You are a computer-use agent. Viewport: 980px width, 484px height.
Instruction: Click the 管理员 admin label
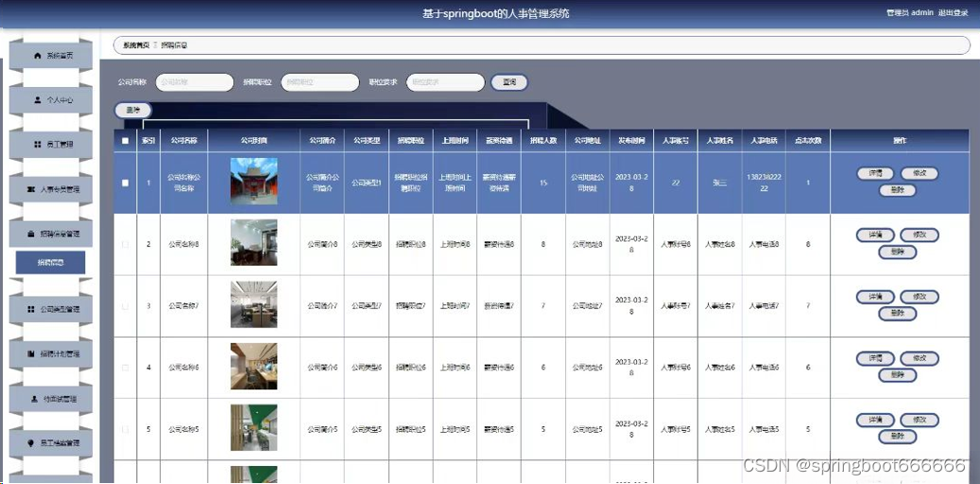[910, 12]
